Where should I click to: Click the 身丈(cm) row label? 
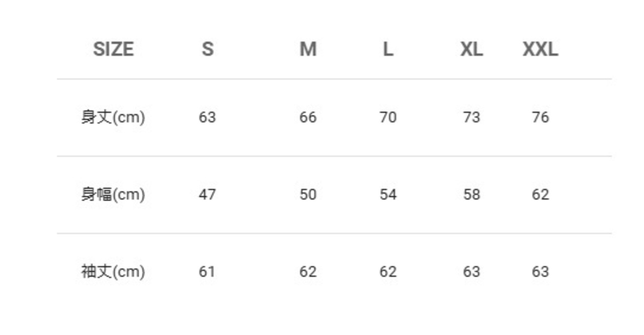click(x=113, y=117)
